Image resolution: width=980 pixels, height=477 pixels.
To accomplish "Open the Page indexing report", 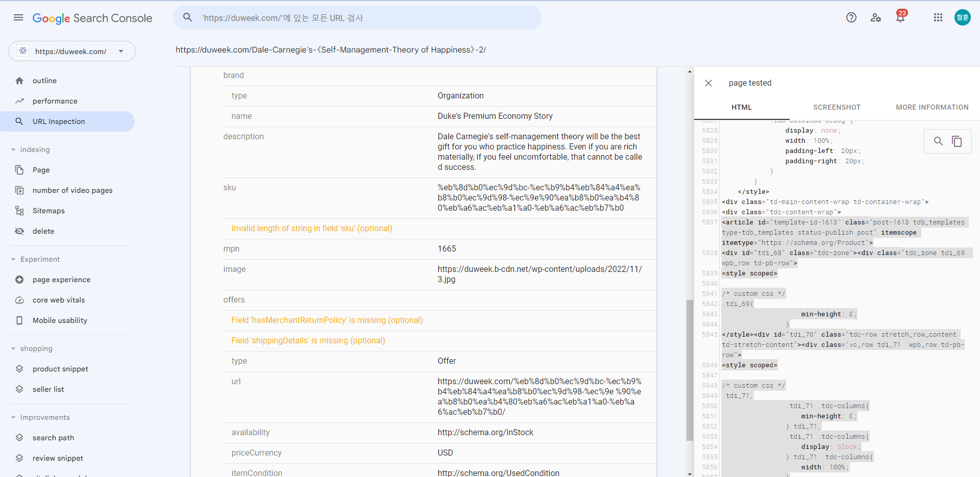I will click(x=67, y=170).
